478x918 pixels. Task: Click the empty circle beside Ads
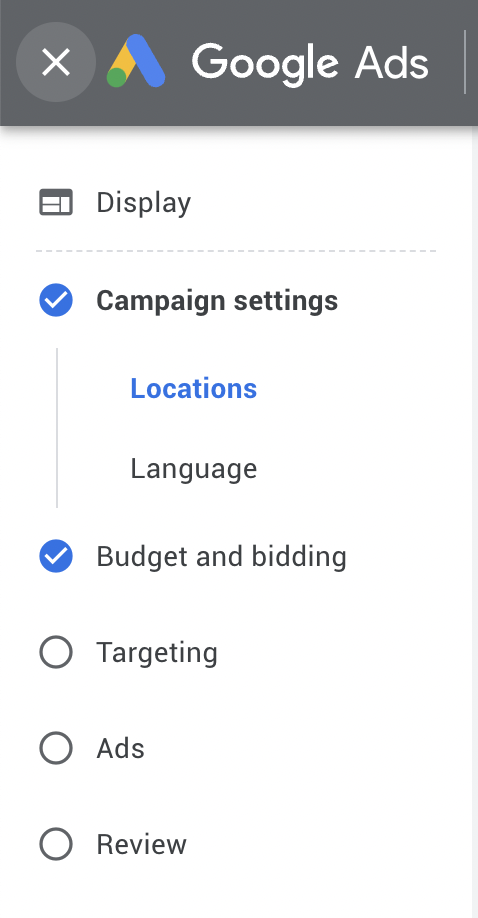56,748
